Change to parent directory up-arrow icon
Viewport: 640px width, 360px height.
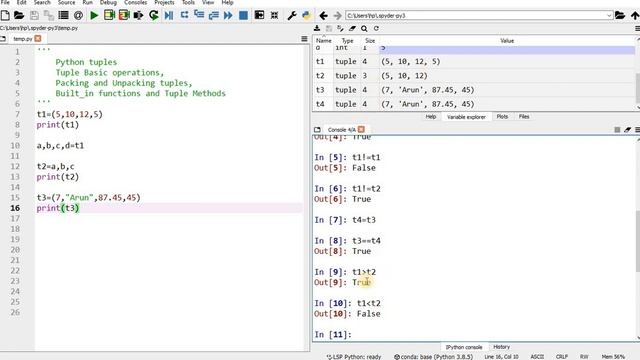click(x=635, y=16)
